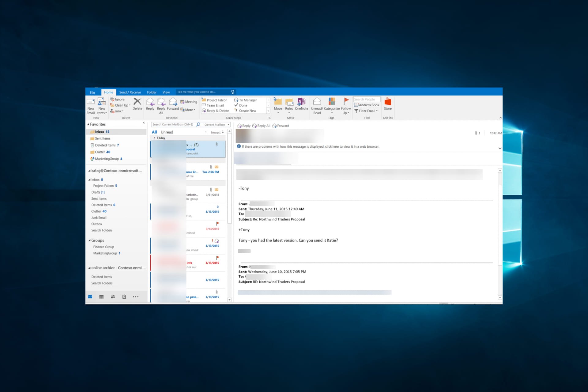This screenshot has height=392, width=588.
Task: Click in Search Current Mailbox field
Action: [173, 125]
